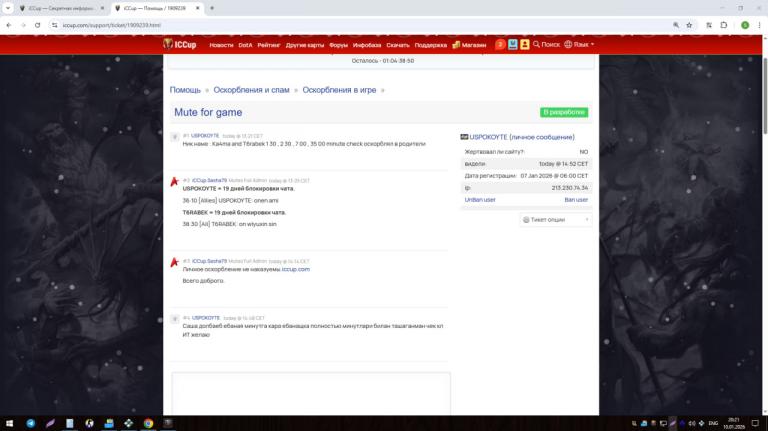
Task: Open USPOKOYTE profile from post #4
Action: pos(206,318)
